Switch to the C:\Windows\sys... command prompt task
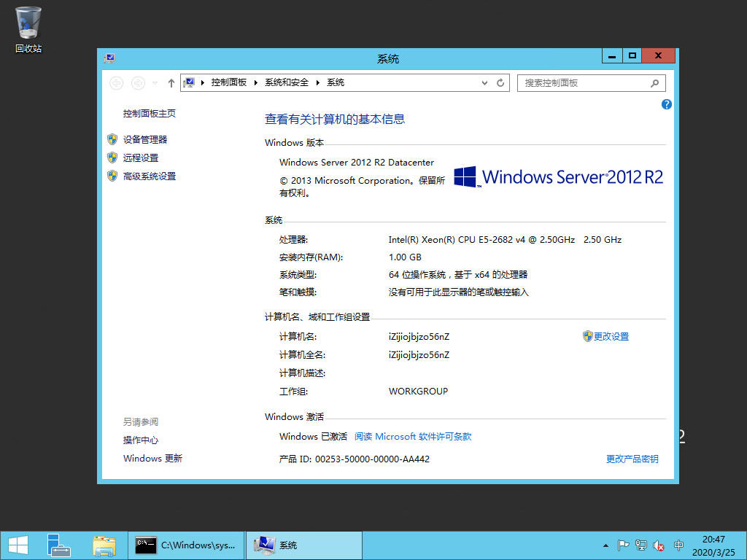The image size is (747, 560). tap(186, 545)
